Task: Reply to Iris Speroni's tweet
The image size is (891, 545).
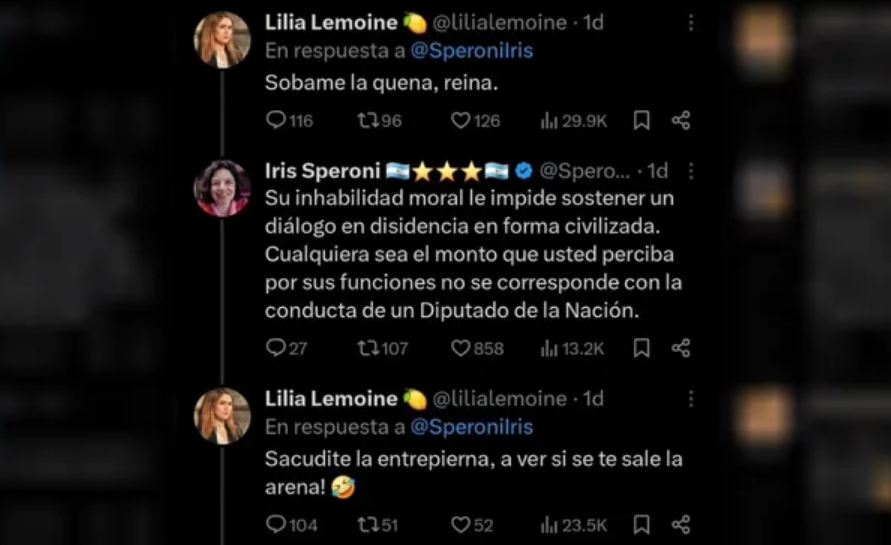Action: [276, 348]
